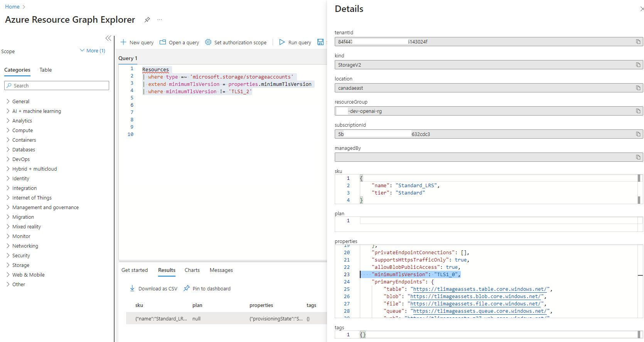
Task: Expand the Security category
Action: (x=8, y=255)
